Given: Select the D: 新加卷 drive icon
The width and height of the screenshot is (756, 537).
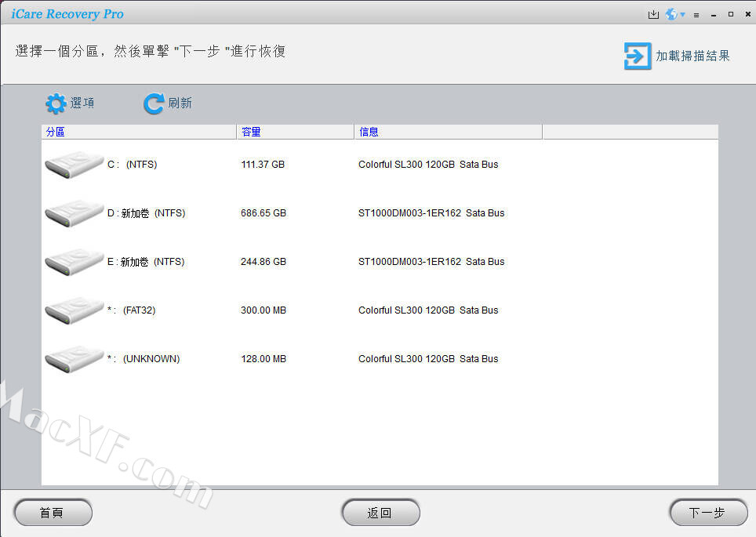Looking at the screenshot, I should [74, 213].
